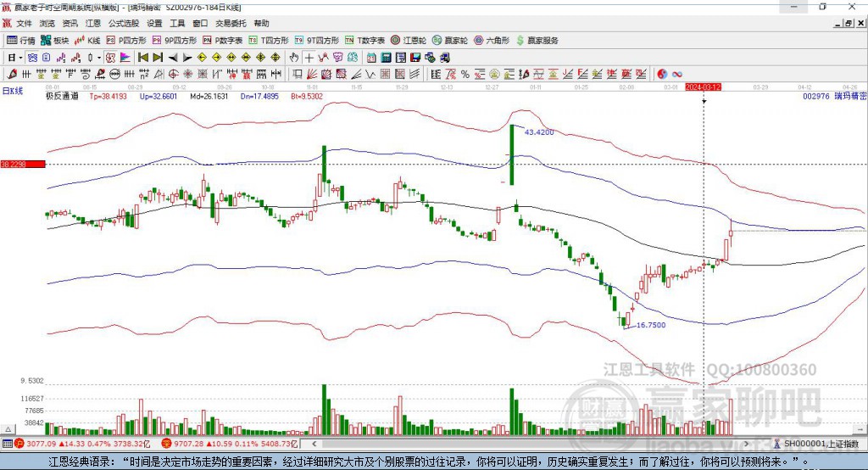Image resolution: width=868 pixels, height=470 pixels.
Task: Select the pencil drawing tool
Action: coord(12,74)
